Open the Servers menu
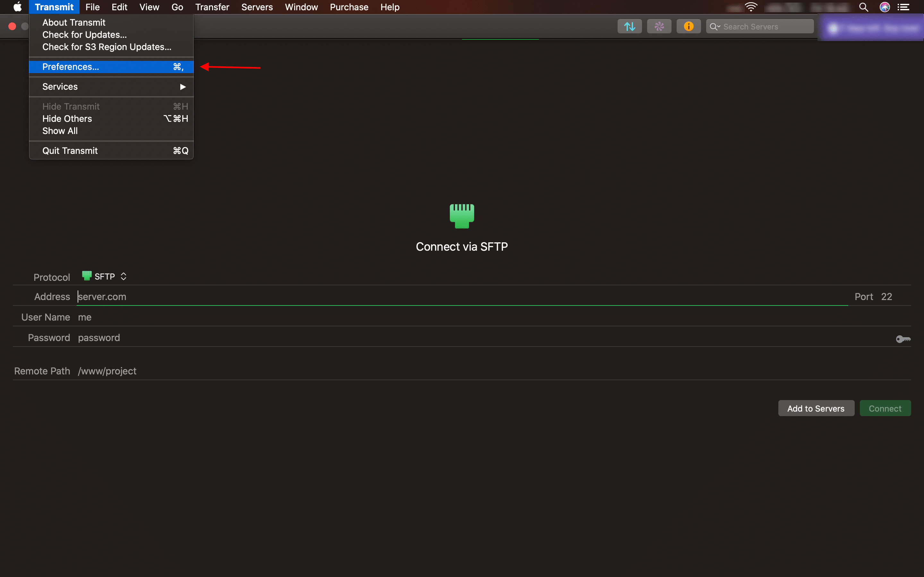The image size is (924, 577). [257, 7]
